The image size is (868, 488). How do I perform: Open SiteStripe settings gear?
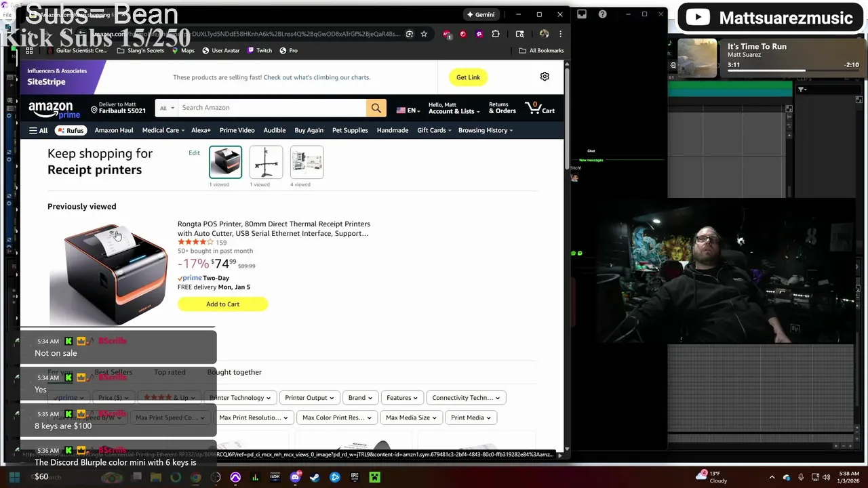(545, 77)
